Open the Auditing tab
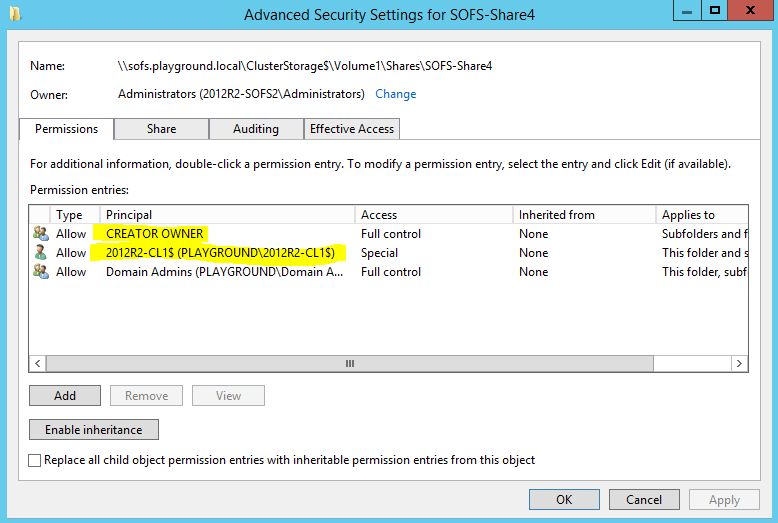The width and height of the screenshot is (778, 523). [256, 129]
